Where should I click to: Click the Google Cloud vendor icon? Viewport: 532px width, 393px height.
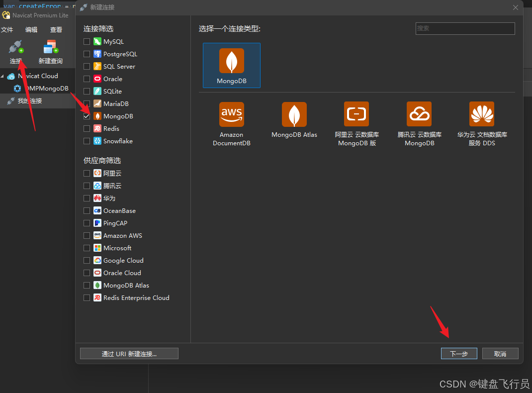click(97, 260)
